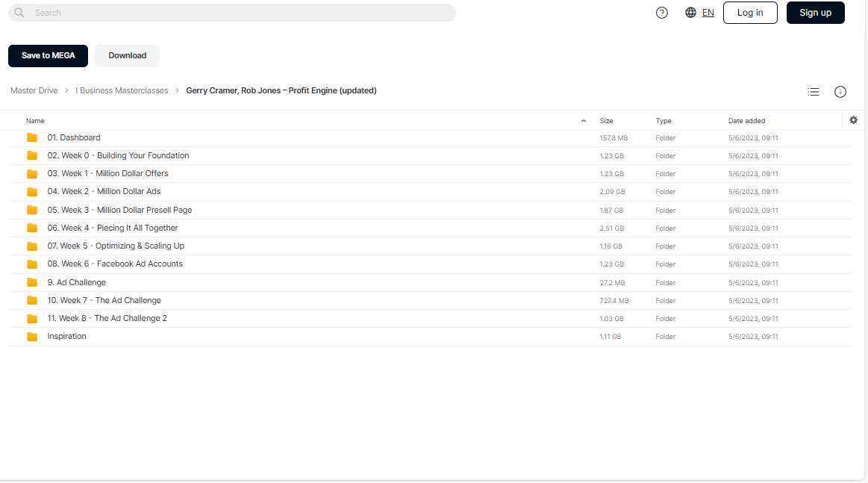Screen dimensions: 868x483
Task: Click folder icon for Week 8 row
Action: 32,319
